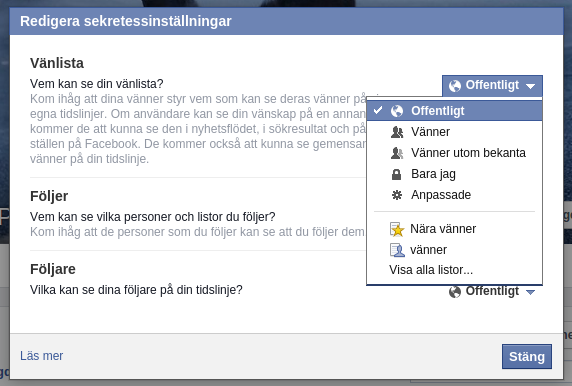572x386 pixels.
Task: Select Vänner utom bekanta option
Action: 454,153
